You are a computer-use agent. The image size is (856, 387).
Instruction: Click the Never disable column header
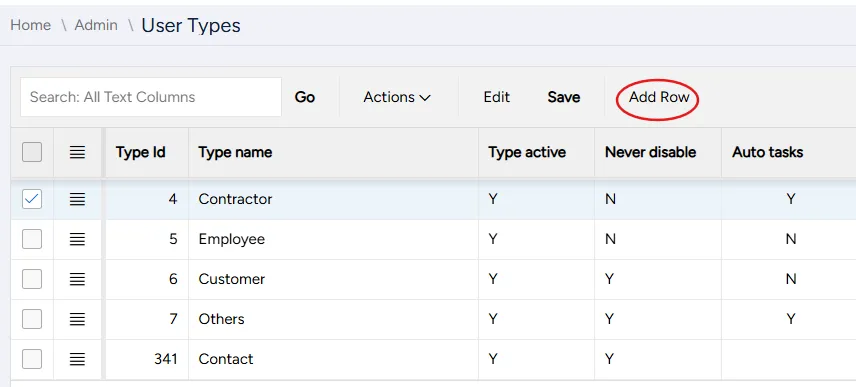[x=658, y=152]
